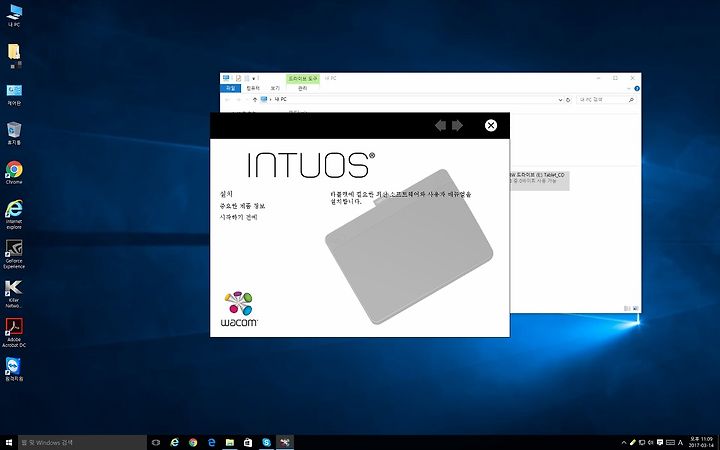Screen dimensions: 720x450
Task: Show hidden system tray icons
Action: [624, 443]
